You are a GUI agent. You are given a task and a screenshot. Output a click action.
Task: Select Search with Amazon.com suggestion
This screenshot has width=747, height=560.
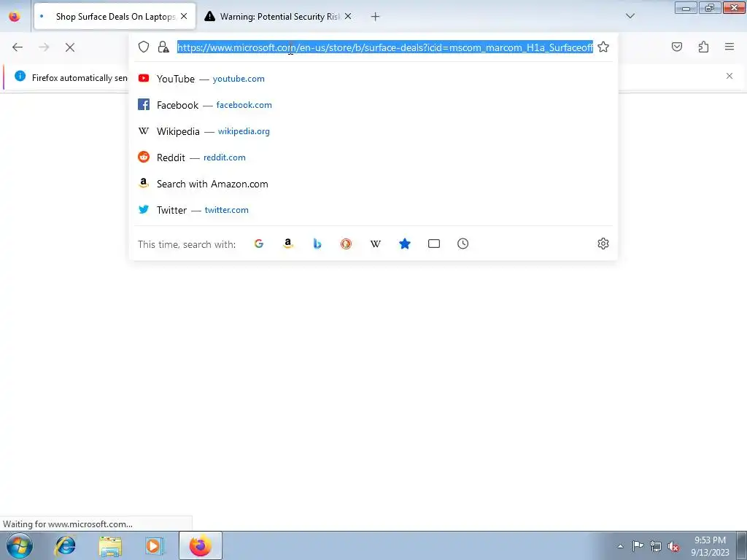pyautogui.click(x=373, y=184)
